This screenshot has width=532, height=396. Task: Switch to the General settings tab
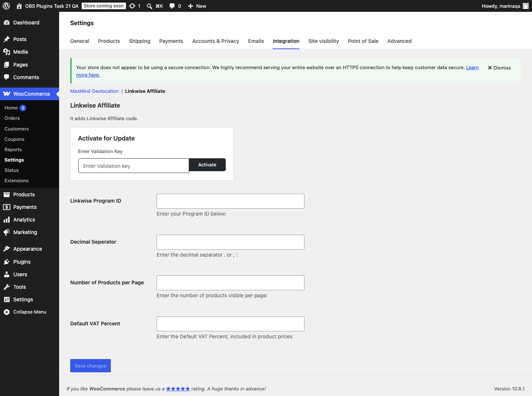tap(80, 41)
